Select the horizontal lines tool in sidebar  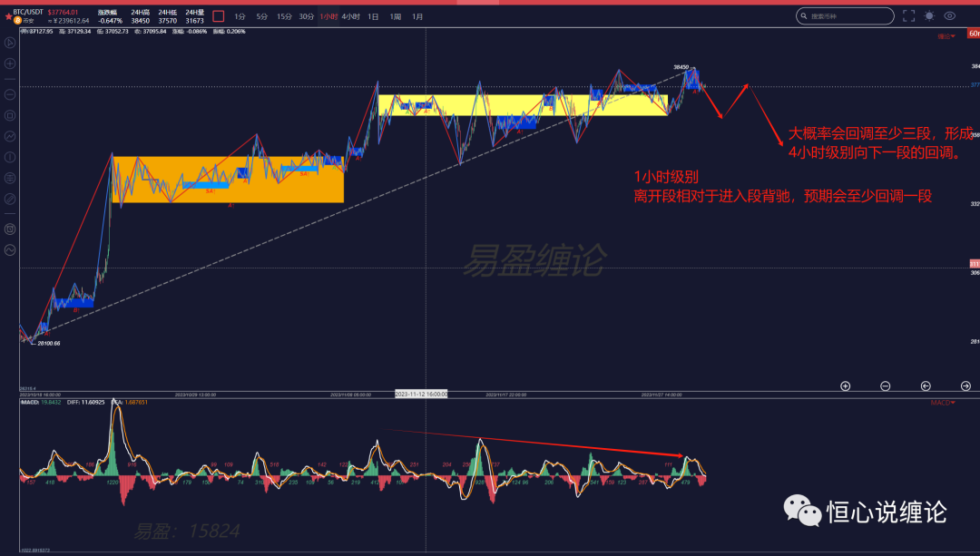pyautogui.click(x=10, y=178)
